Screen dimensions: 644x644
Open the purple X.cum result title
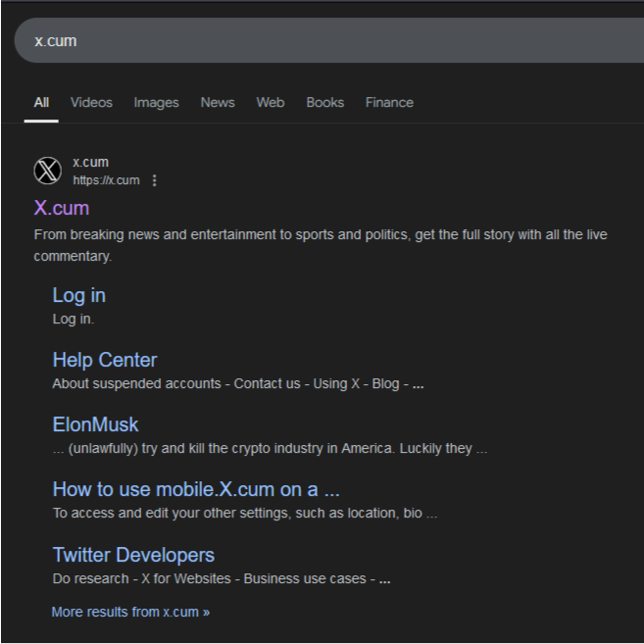[62, 208]
